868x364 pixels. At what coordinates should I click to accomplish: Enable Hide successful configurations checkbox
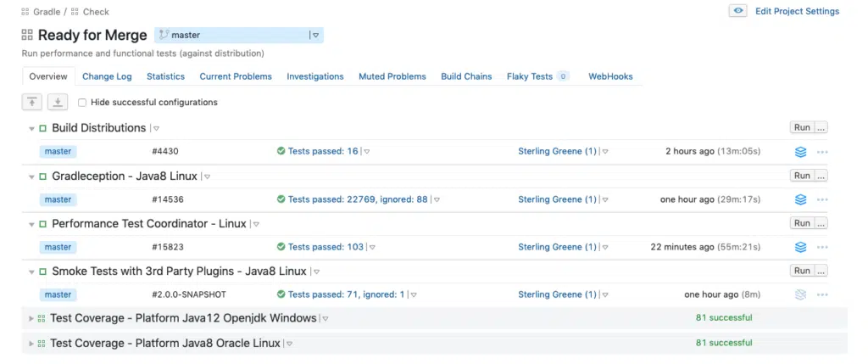pos(82,103)
